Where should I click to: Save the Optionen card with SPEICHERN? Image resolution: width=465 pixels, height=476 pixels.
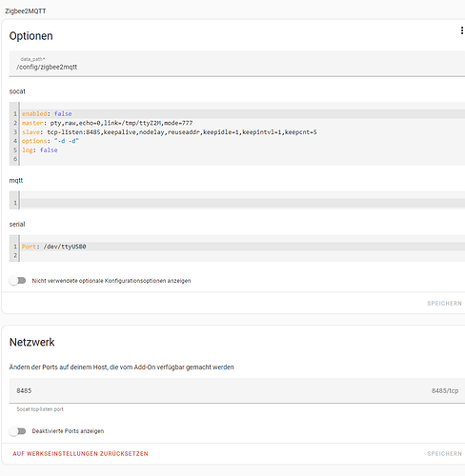[444, 304]
